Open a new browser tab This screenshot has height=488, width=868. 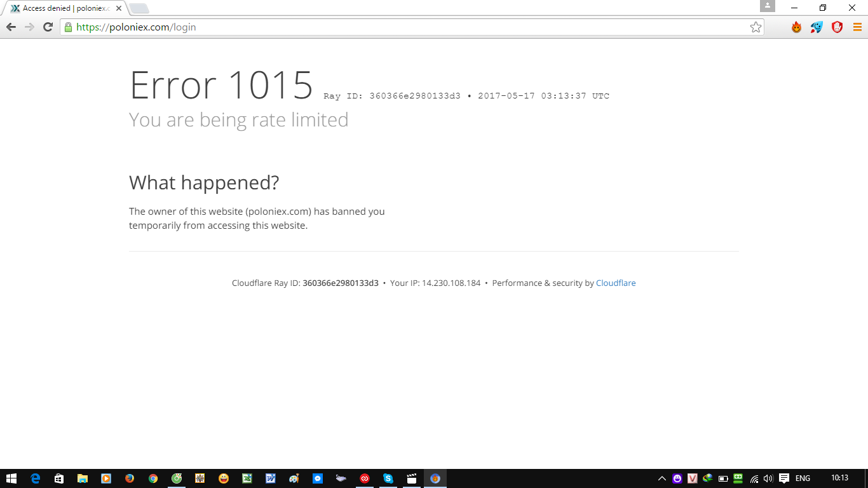(139, 9)
